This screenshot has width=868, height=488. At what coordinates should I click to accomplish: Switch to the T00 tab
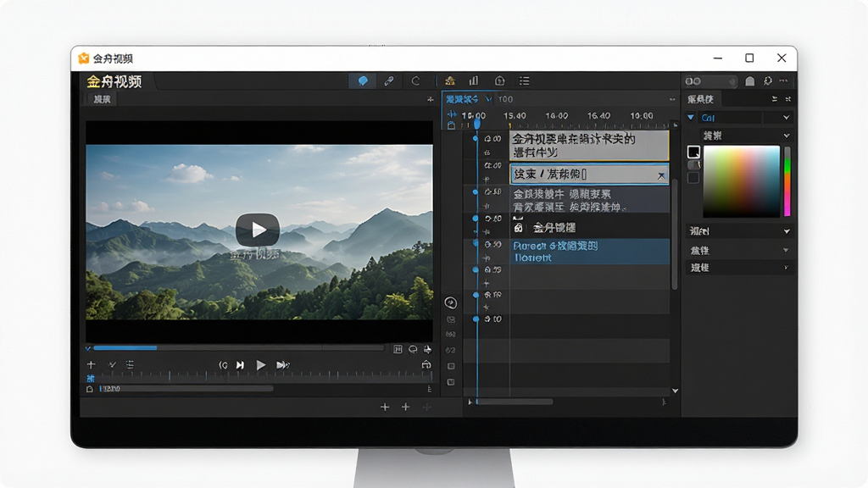coord(505,99)
